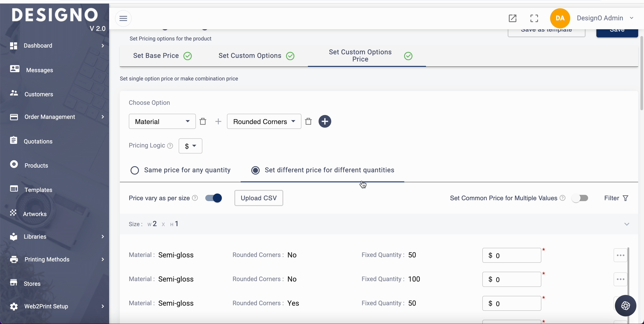Click the open in new window icon
The height and width of the screenshot is (324, 644).
pos(513,18)
